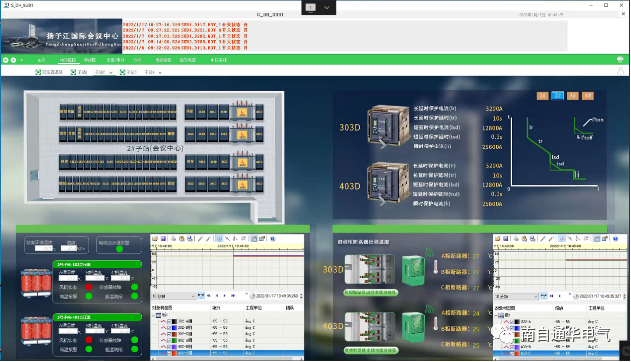This screenshot has height=362, width=631.
Task: Click printer icon at right of green bar
Action: tap(620, 60)
